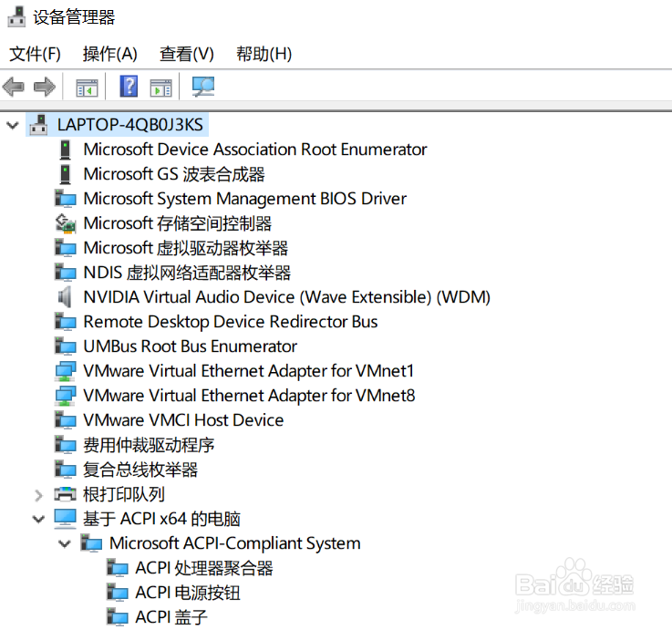The height and width of the screenshot is (630, 672).
Task: Select VMware Virtual Ethernet Adapter for VMnet1
Action: click(x=249, y=371)
